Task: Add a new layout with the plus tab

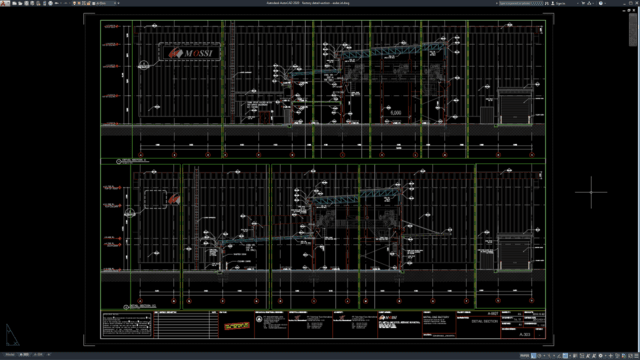Action: 49,354
